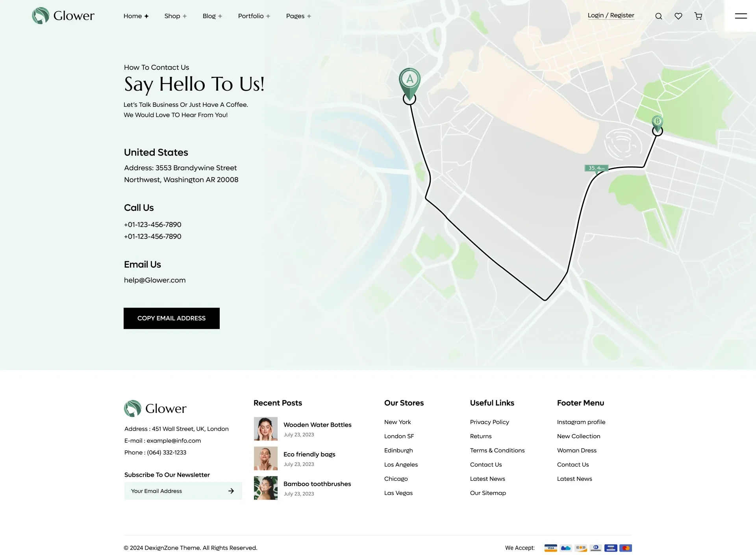Open Privacy Policy link
The width and height of the screenshot is (756, 560).
point(489,422)
